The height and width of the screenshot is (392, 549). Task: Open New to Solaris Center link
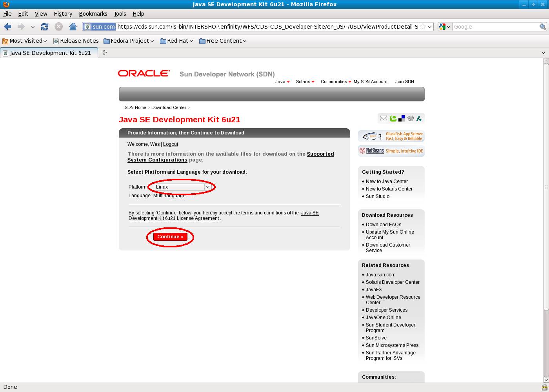tap(389, 189)
